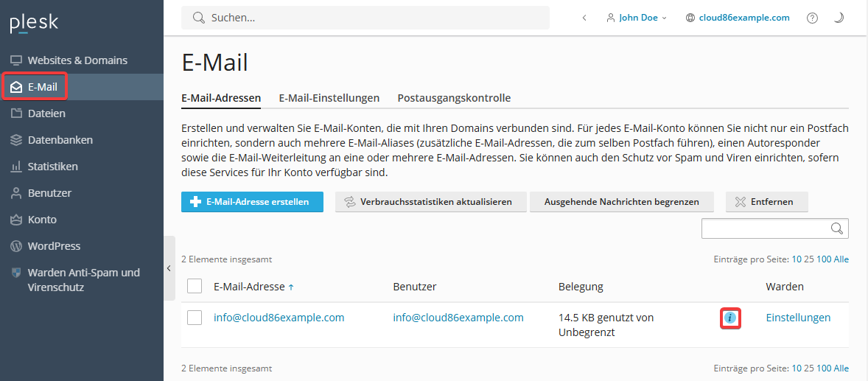Click E-Mail-Adresse erstellen button
The width and height of the screenshot is (868, 381).
click(x=252, y=202)
